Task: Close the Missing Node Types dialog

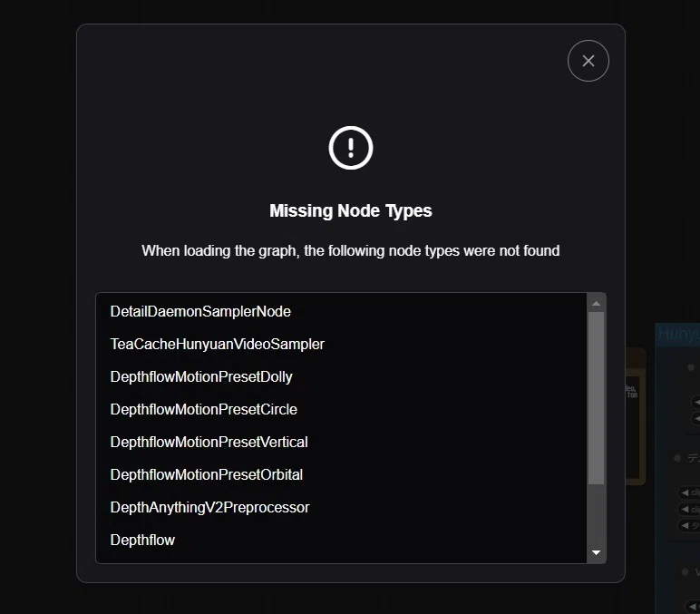Action: point(588,61)
